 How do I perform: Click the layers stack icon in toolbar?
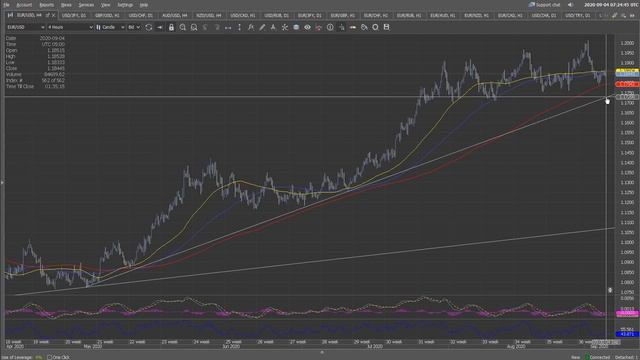pos(296,27)
